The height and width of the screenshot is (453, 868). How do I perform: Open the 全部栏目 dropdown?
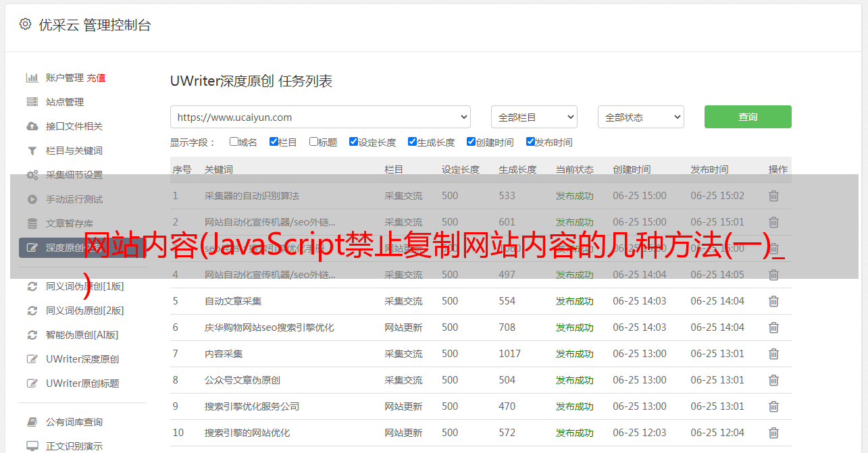click(534, 117)
